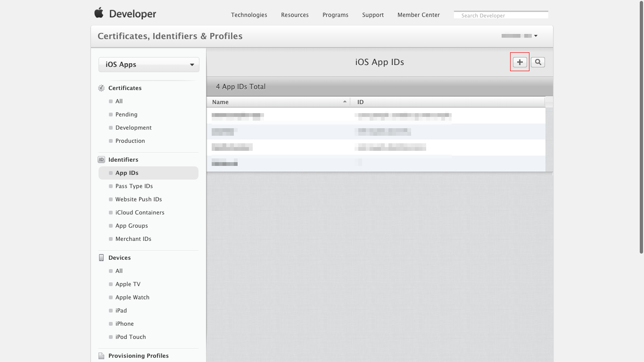Go to Member Center

(x=419, y=15)
